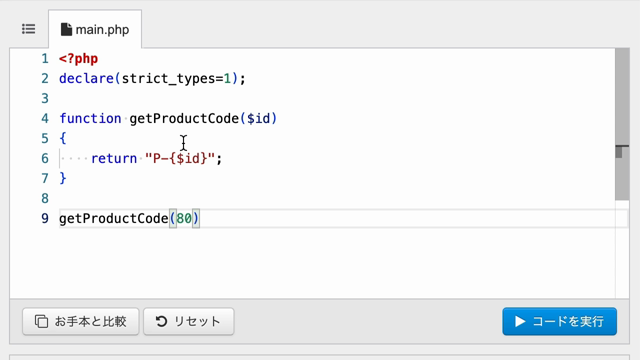Click the お手本と比較 button
Screen dimensions: 640x360
[x=81, y=322]
